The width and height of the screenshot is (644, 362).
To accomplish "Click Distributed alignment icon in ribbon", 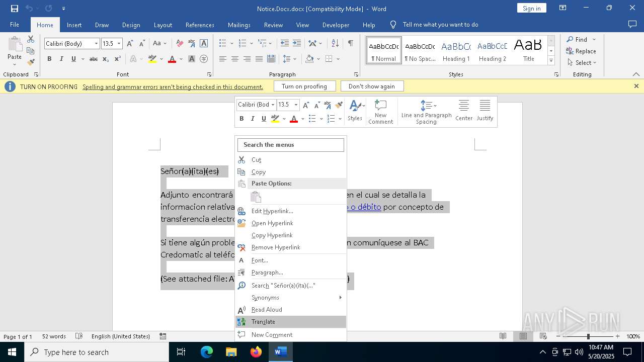I will coord(271,59).
